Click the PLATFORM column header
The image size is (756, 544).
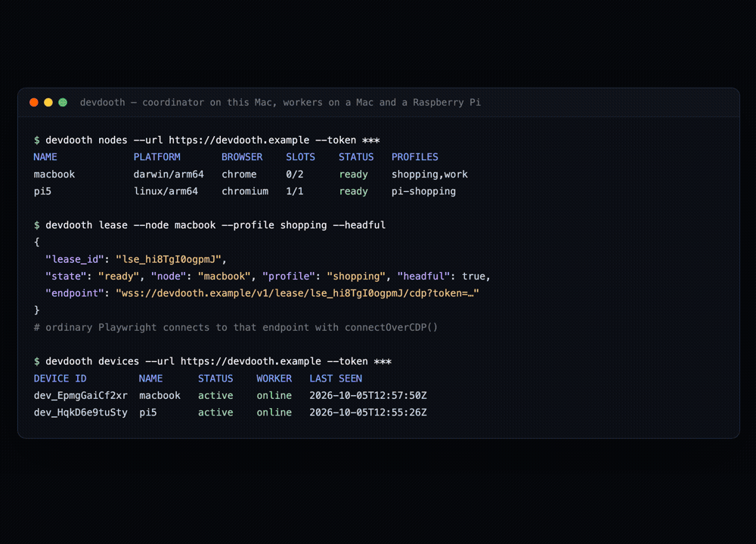[156, 157]
